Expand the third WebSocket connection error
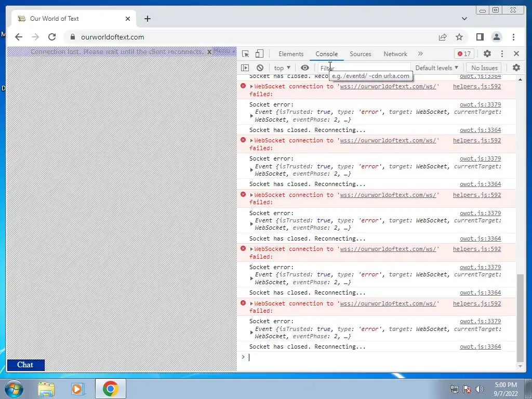This screenshot has height=399, width=532. 251,195
